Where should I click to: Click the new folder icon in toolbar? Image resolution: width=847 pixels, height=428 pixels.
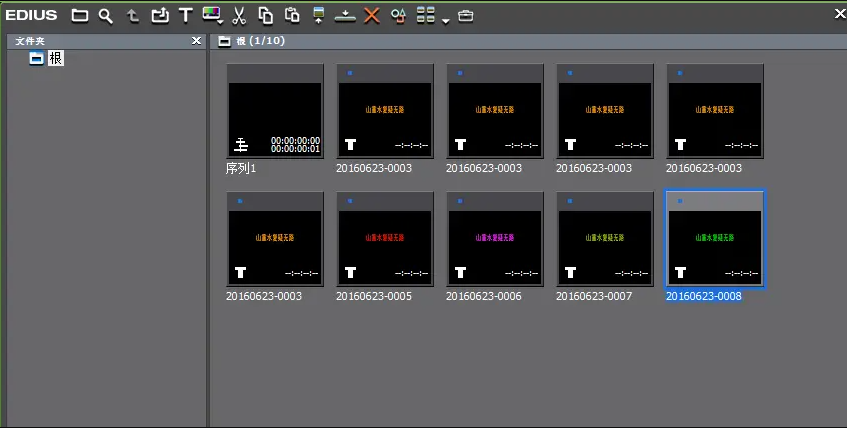(x=80, y=16)
